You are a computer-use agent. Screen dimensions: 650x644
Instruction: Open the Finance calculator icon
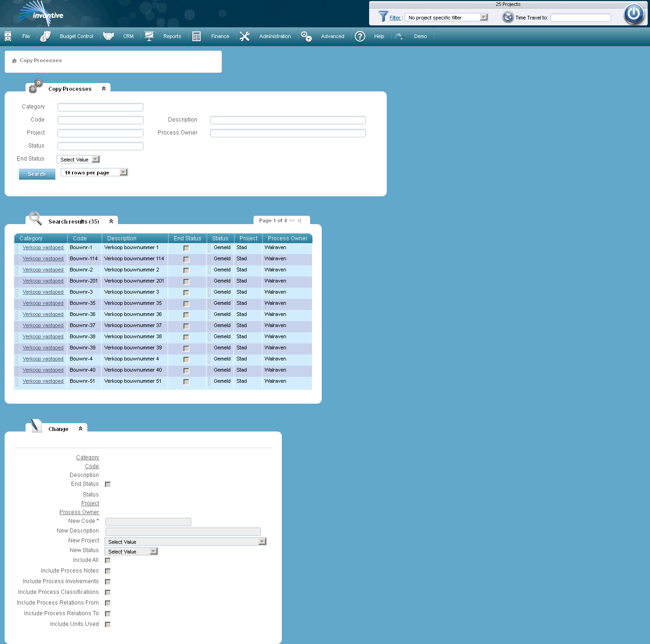point(196,36)
